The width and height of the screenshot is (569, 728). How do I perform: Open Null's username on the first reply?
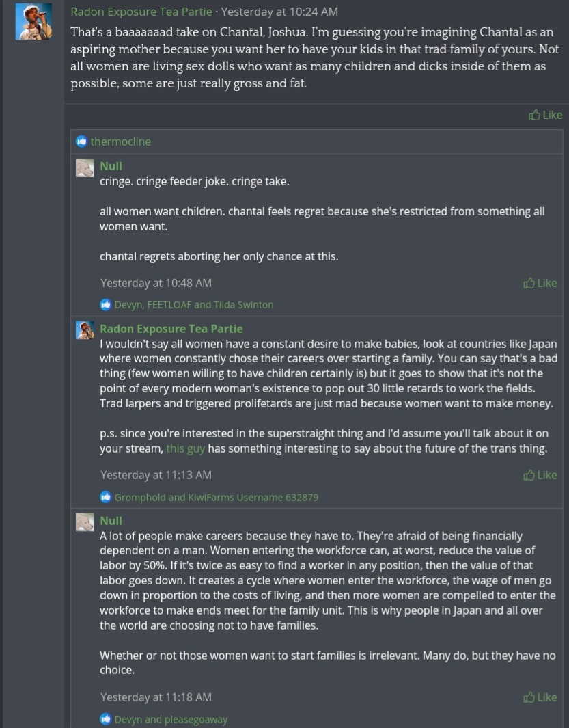click(111, 166)
